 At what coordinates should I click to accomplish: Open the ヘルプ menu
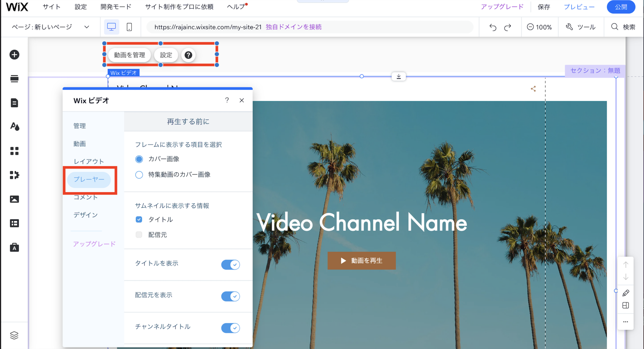(x=235, y=7)
